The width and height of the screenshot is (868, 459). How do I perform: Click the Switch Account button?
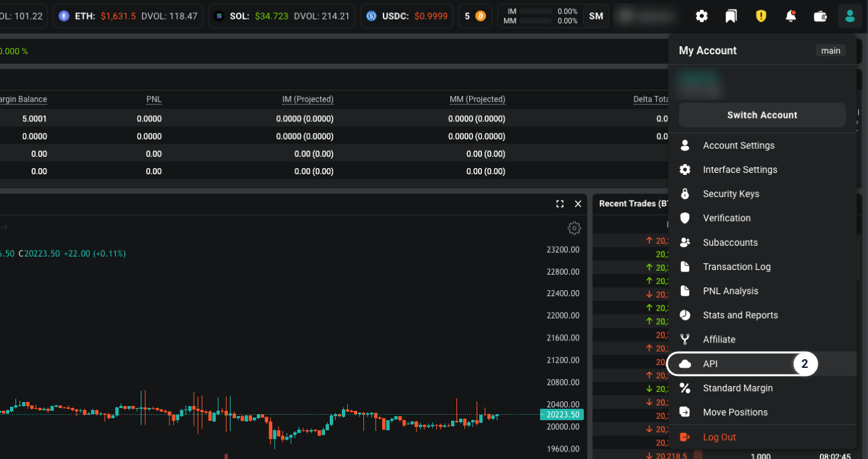pos(762,115)
